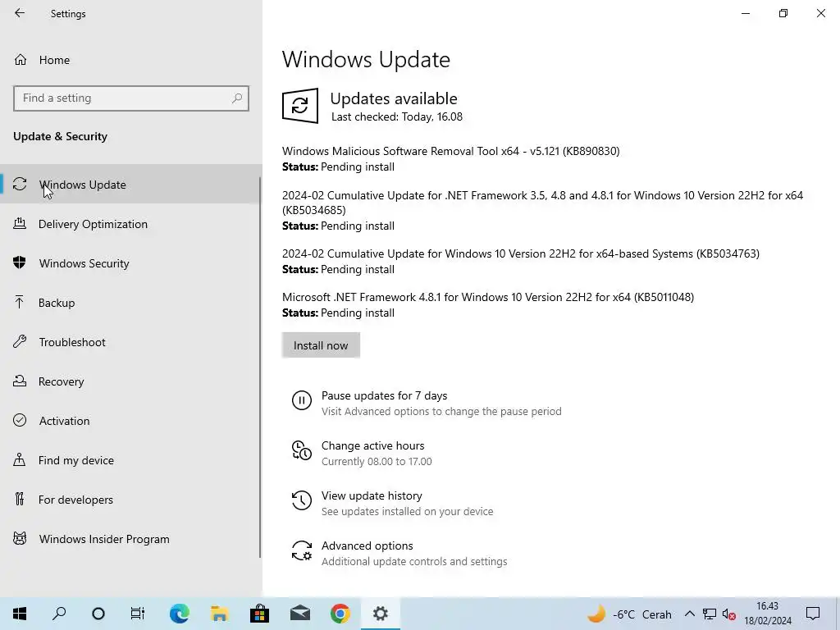Click the Windows Update sync icon in sidebar
Screen dimensions: 840x630
20,185
